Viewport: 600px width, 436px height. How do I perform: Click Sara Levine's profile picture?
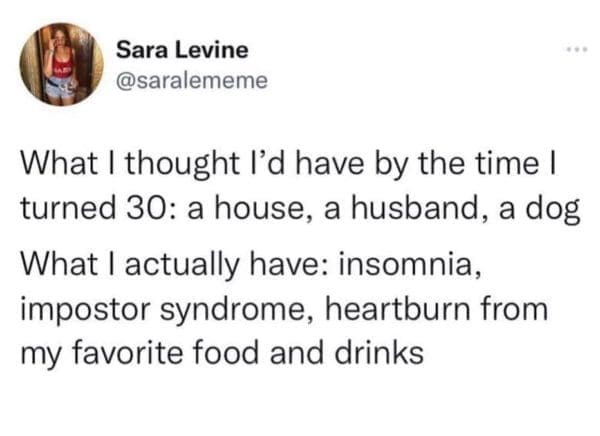coord(61,62)
